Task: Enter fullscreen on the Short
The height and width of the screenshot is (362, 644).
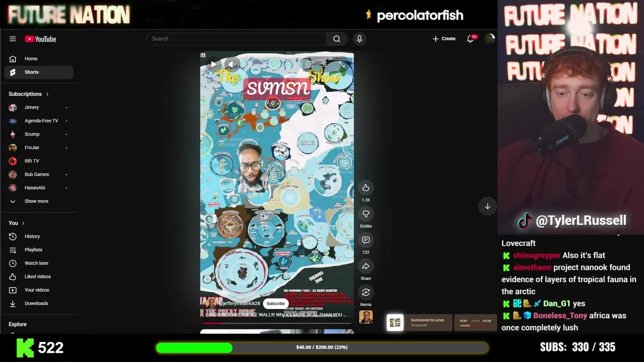Action: tap(342, 64)
